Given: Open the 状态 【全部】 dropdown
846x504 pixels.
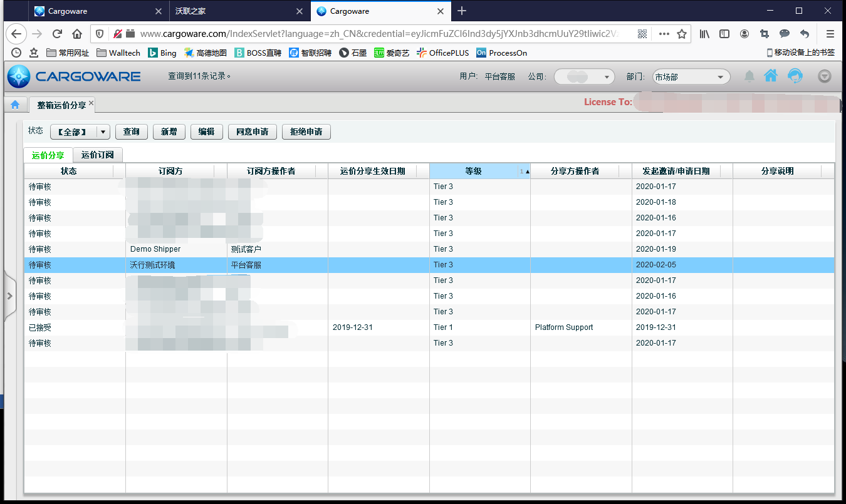Looking at the screenshot, I should pos(80,131).
